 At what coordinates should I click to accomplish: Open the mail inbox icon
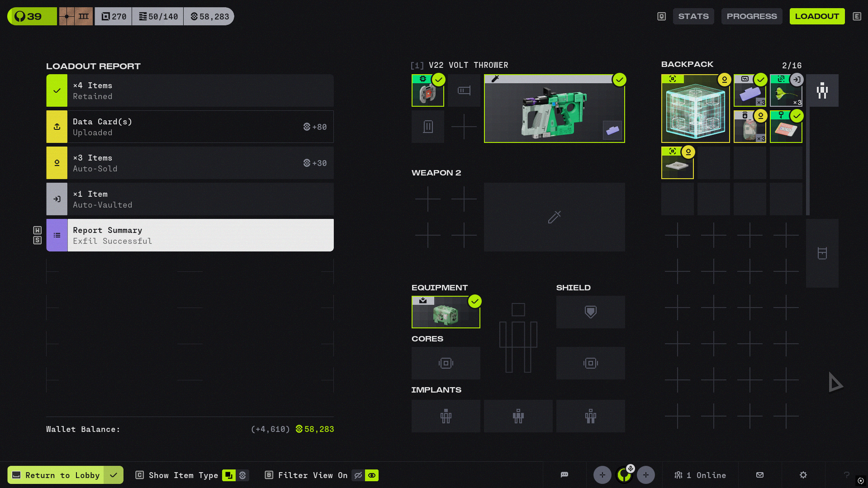point(760,475)
